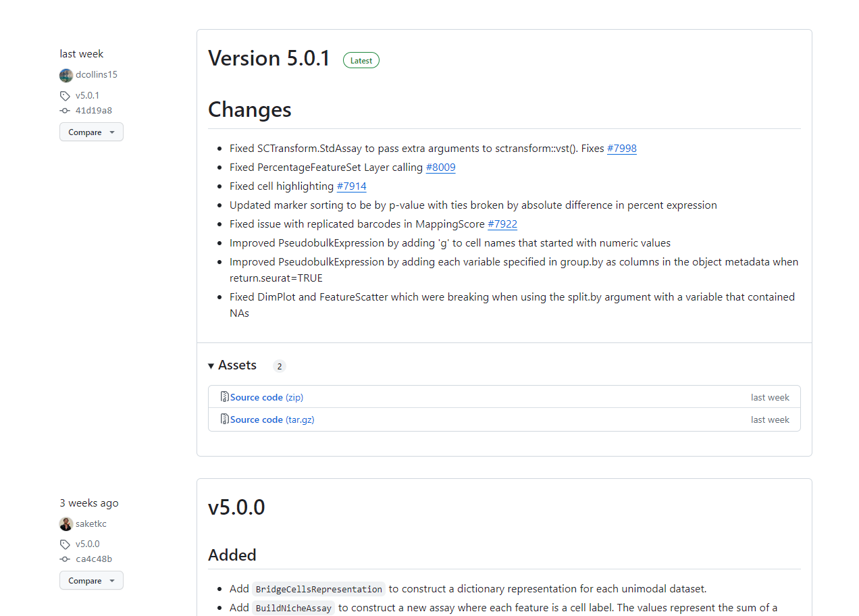This screenshot has width=859, height=616.
Task: Open issue #7998 about SCTransform.StdAssay
Action: tap(621, 148)
